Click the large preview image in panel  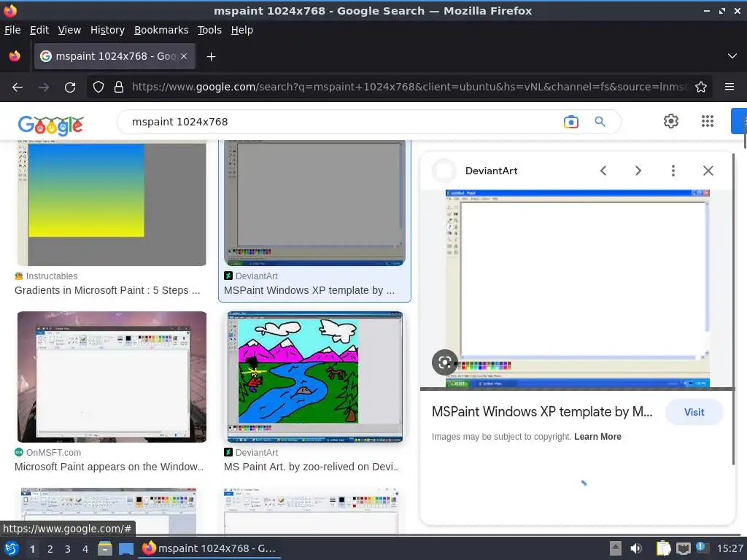578,289
